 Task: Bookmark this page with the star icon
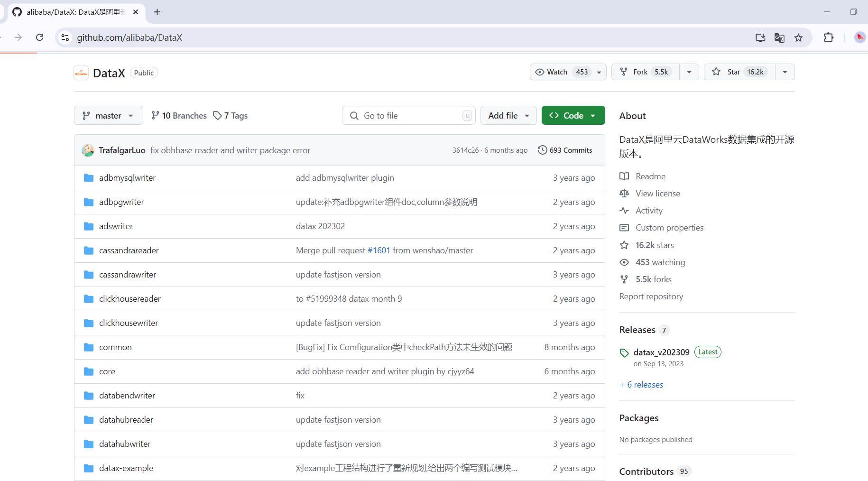click(x=799, y=37)
